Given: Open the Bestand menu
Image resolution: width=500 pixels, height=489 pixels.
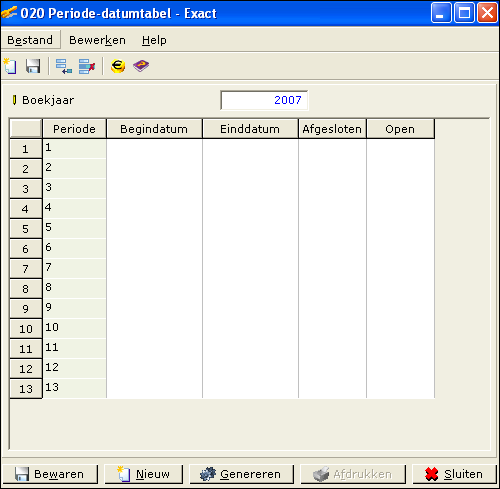Looking at the screenshot, I should [x=30, y=40].
